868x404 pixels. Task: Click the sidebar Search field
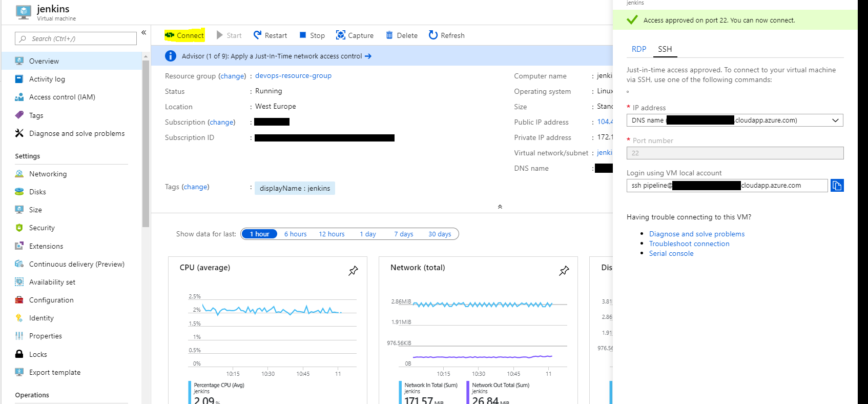click(76, 38)
